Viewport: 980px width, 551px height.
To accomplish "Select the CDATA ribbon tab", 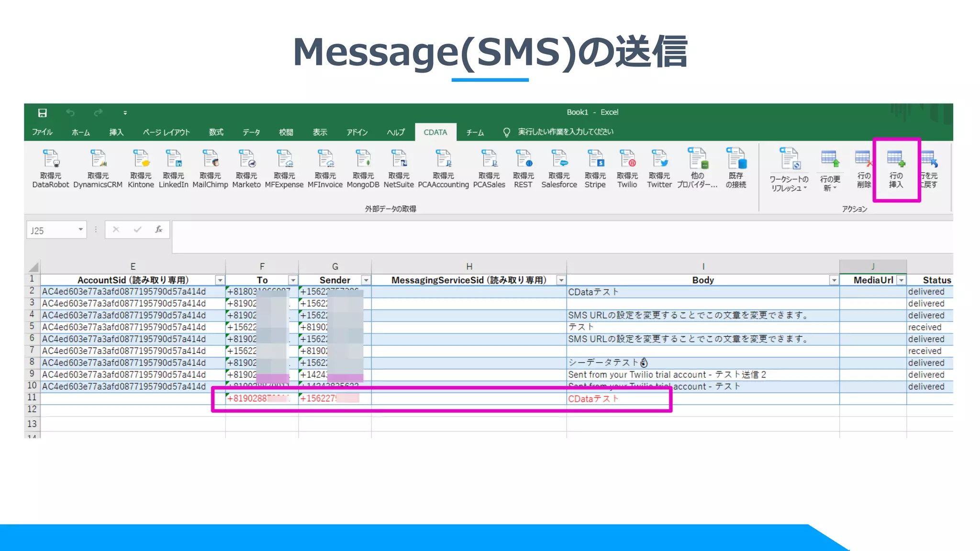I will pos(435,132).
